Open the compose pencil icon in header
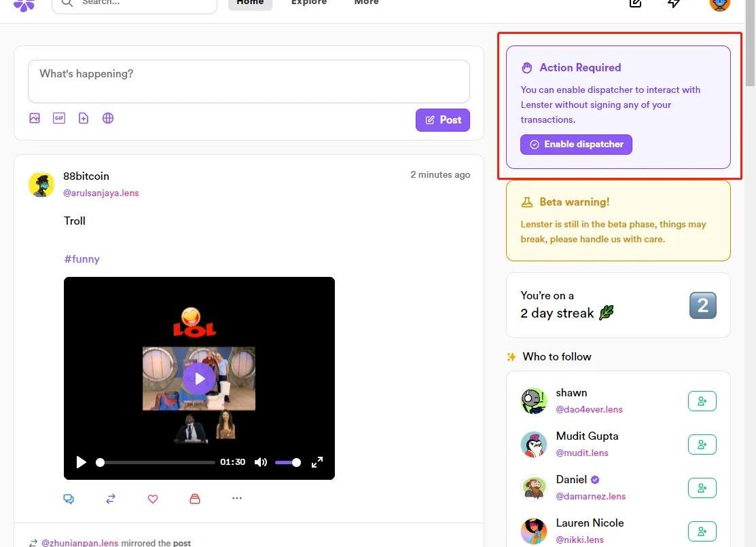The image size is (756, 547). (636, 3)
